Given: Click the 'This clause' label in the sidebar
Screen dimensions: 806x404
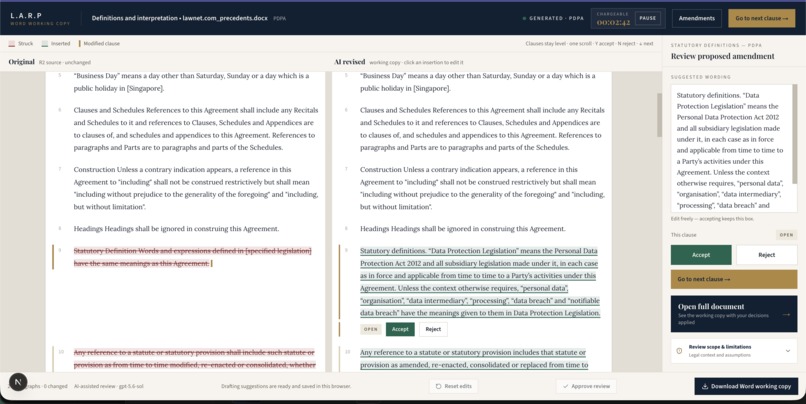Looking at the screenshot, I should pyautogui.click(x=684, y=235).
